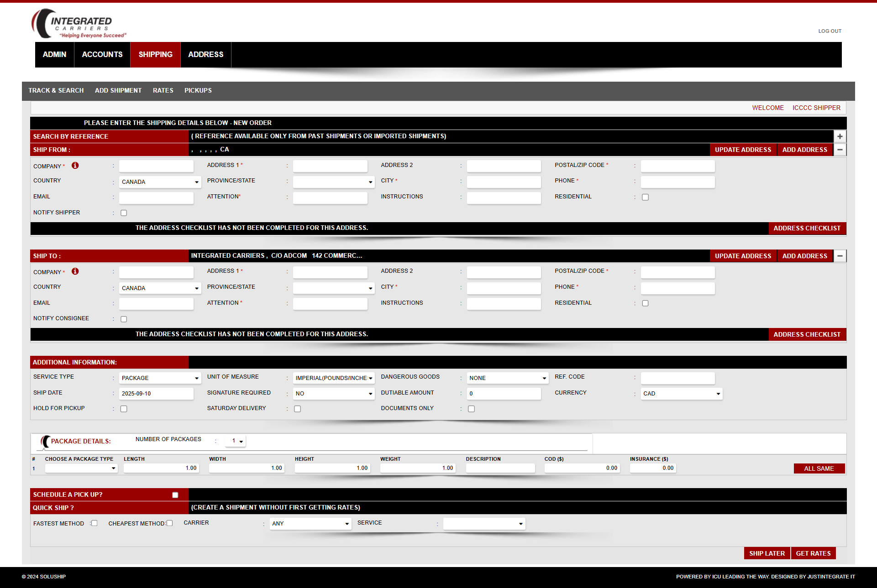This screenshot has width=877, height=588.
Task: Click the Ship To Address 1 field
Action: click(x=330, y=272)
